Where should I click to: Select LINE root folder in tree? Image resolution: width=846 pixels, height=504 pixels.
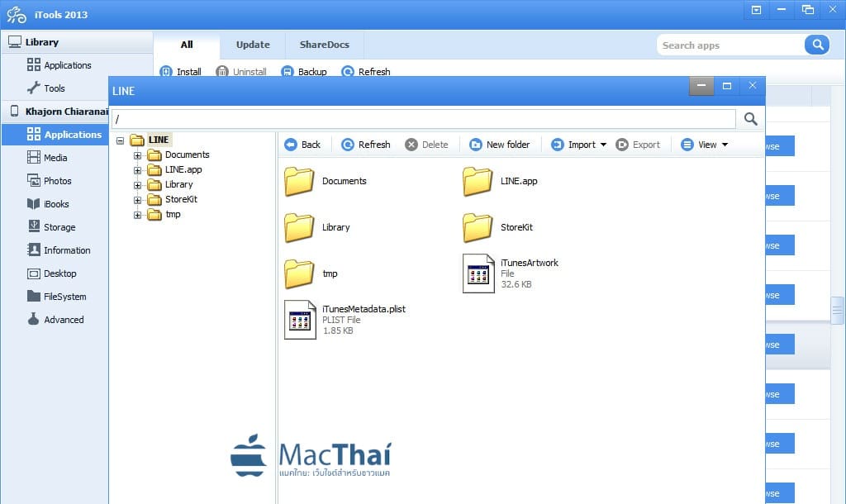coord(150,140)
